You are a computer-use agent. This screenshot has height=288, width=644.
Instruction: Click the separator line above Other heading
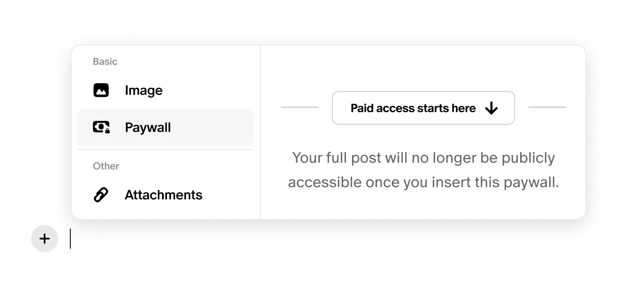(166, 150)
